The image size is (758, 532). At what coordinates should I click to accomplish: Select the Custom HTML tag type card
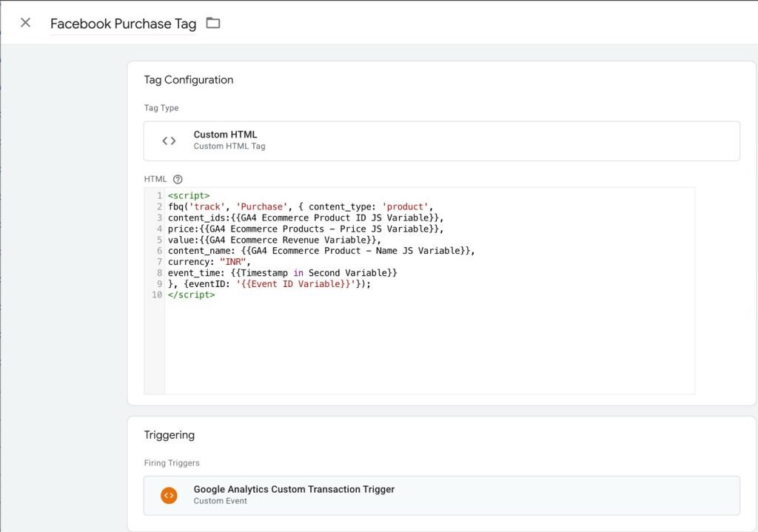[441, 141]
